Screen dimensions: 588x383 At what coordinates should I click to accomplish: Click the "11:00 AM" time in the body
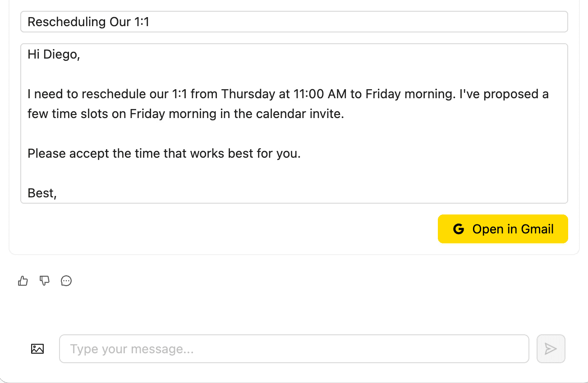(320, 94)
